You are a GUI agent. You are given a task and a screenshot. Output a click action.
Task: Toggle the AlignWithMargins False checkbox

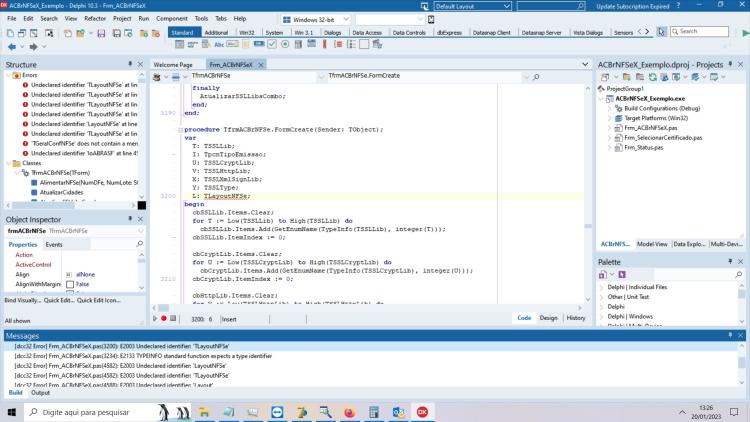click(70, 284)
